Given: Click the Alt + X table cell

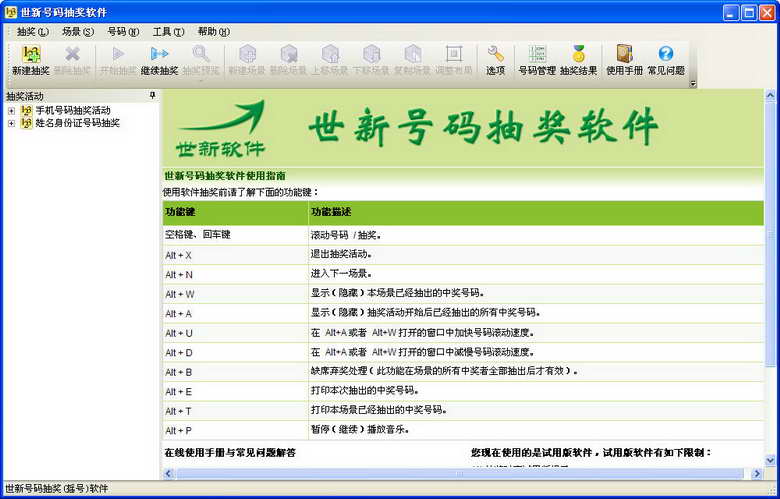Looking at the screenshot, I should pos(235,255).
